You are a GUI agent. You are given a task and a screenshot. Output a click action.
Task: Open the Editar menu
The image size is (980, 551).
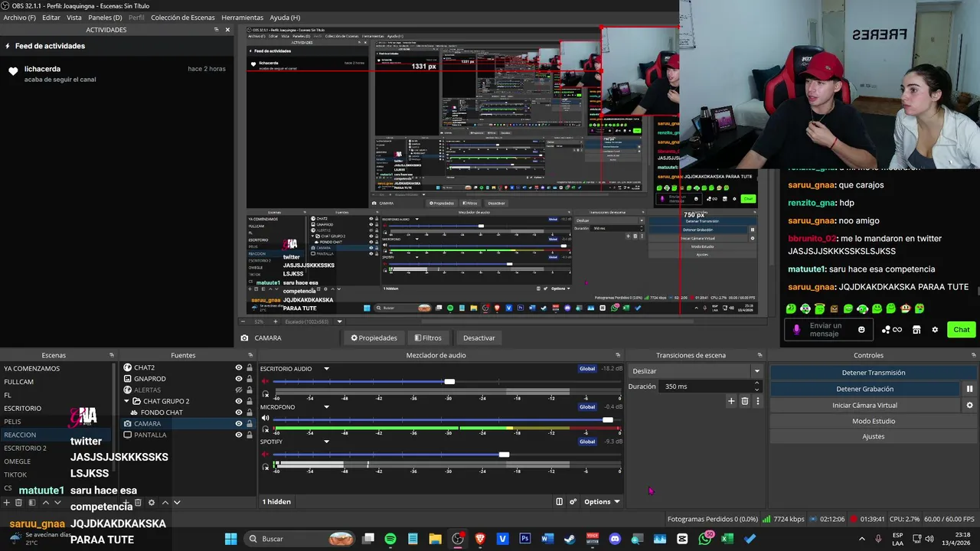(x=51, y=18)
